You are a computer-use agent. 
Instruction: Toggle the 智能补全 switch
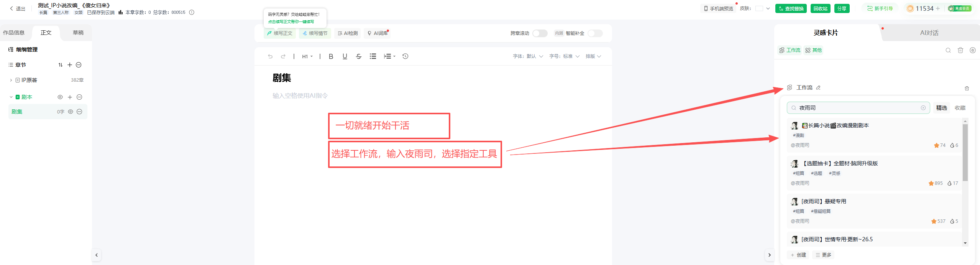[595, 33]
